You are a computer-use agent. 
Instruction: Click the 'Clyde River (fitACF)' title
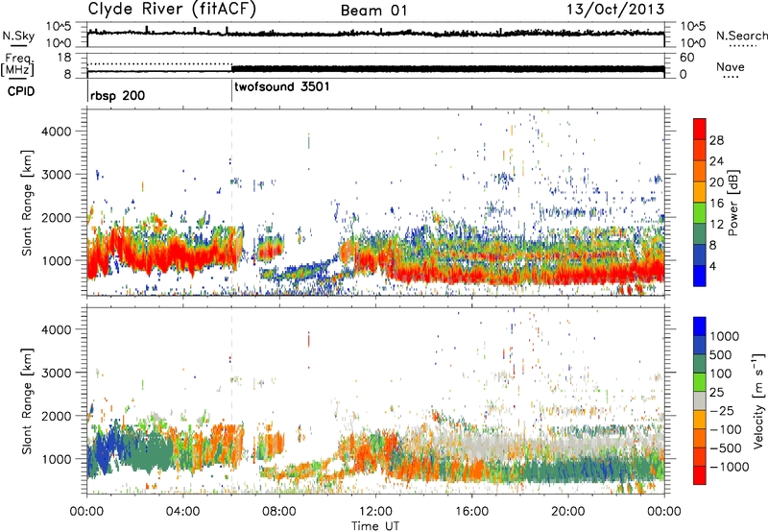tap(172, 10)
